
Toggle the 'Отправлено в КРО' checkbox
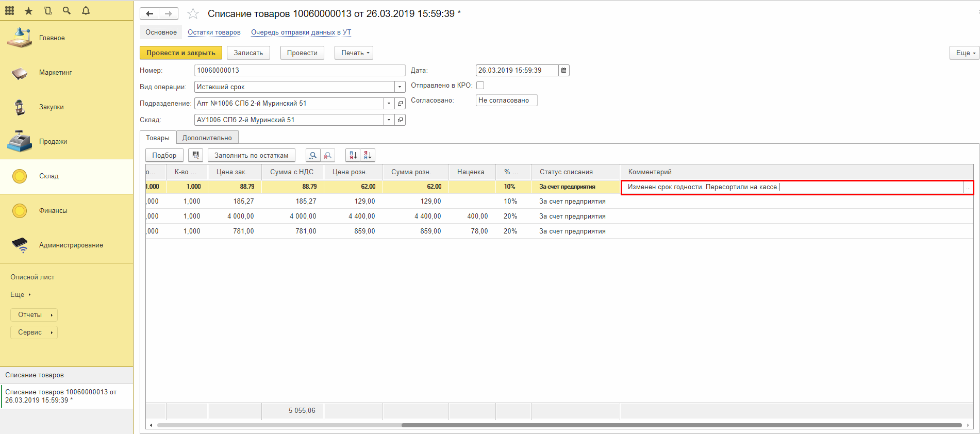[480, 86]
